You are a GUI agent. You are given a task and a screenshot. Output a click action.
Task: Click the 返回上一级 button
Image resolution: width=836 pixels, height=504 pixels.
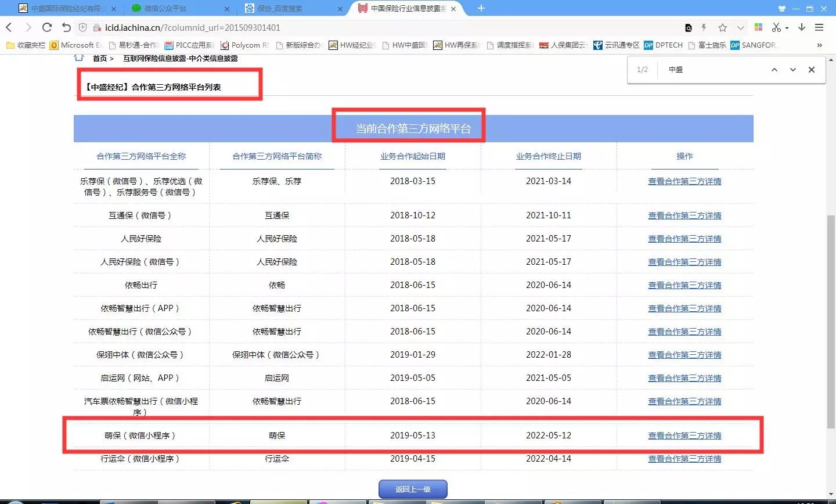[x=413, y=489]
